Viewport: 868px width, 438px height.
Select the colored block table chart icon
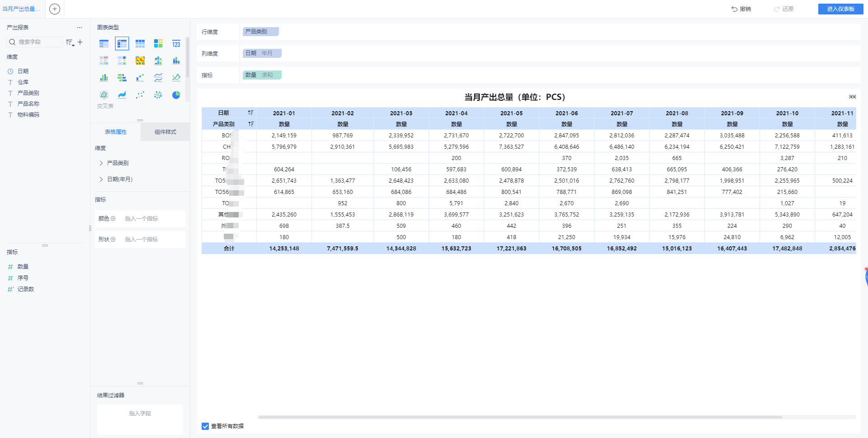(158, 43)
